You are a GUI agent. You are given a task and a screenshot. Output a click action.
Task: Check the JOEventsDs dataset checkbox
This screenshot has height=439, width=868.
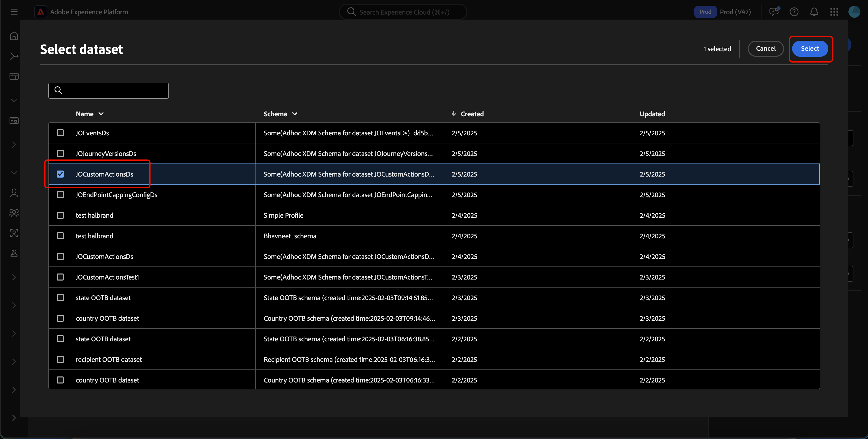[x=60, y=133]
